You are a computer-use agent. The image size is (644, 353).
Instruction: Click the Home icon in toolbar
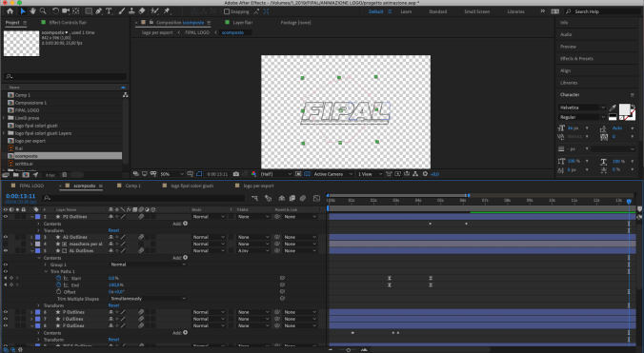point(10,11)
